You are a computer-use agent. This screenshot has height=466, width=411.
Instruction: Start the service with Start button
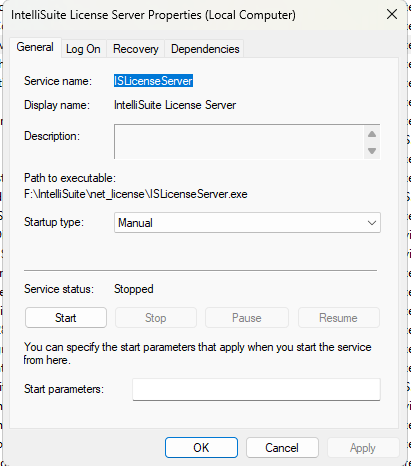coord(66,318)
